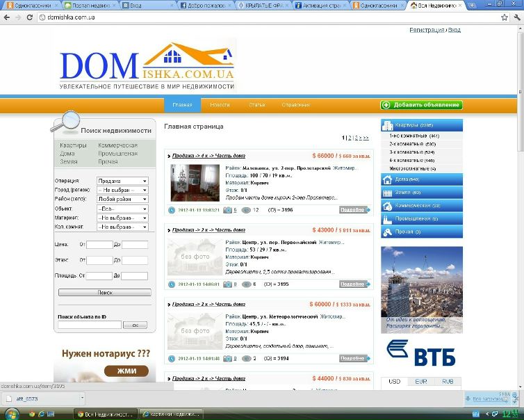This screenshot has height=420, width=524.
Task: Open the Объект dropdown
Action: [122, 209]
